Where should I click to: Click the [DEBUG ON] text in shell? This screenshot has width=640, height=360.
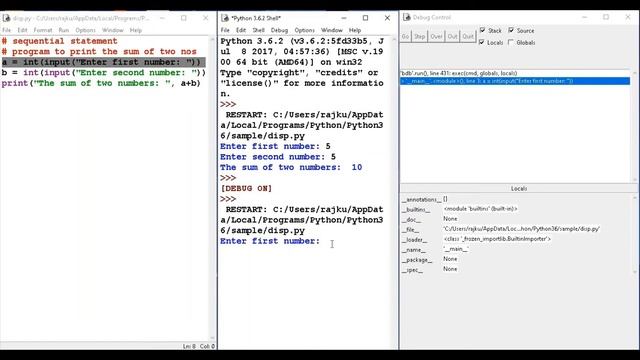click(x=246, y=189)
